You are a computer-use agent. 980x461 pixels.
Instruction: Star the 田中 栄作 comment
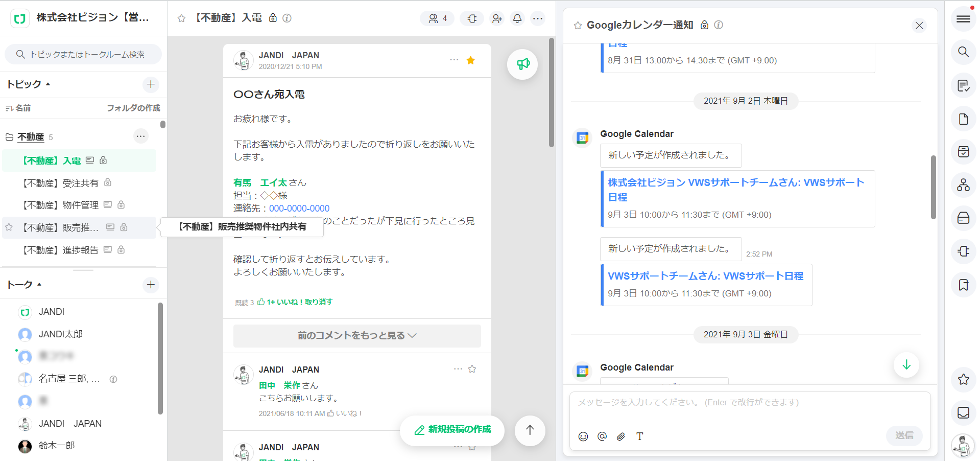click(472, 369)
